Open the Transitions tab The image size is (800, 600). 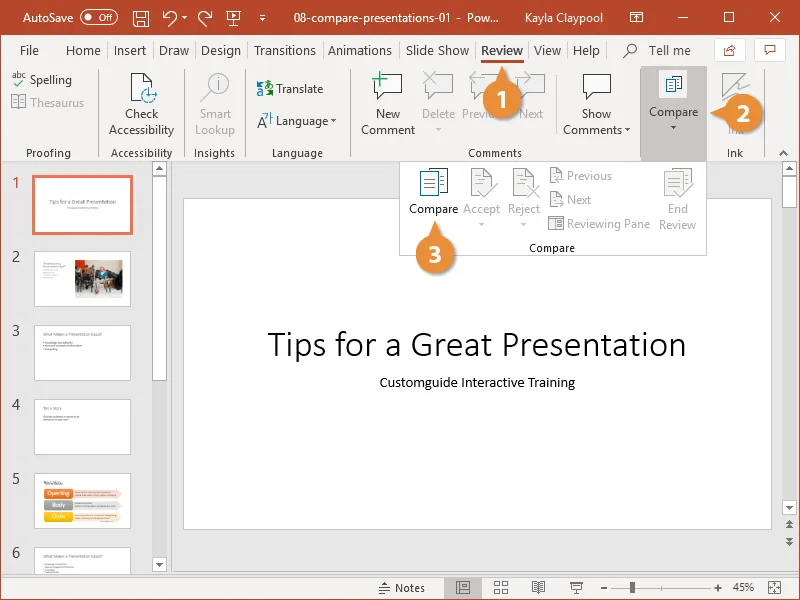point(285,51)
